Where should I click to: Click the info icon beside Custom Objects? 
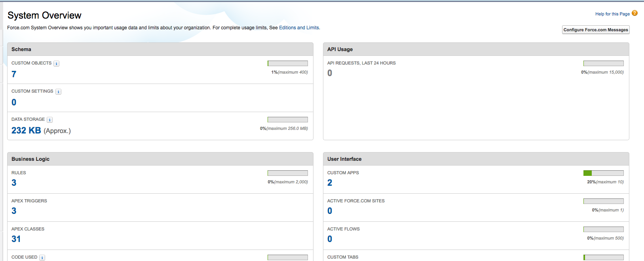point(57,64)
